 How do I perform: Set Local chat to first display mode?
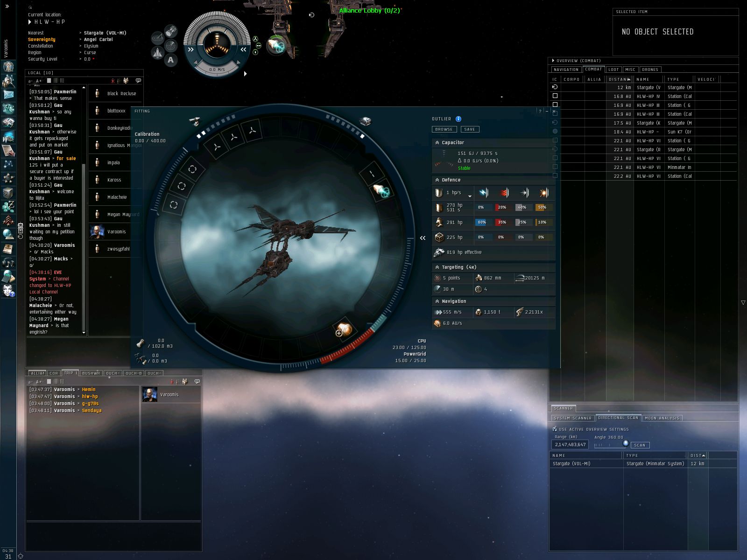[x=49, y=81]
